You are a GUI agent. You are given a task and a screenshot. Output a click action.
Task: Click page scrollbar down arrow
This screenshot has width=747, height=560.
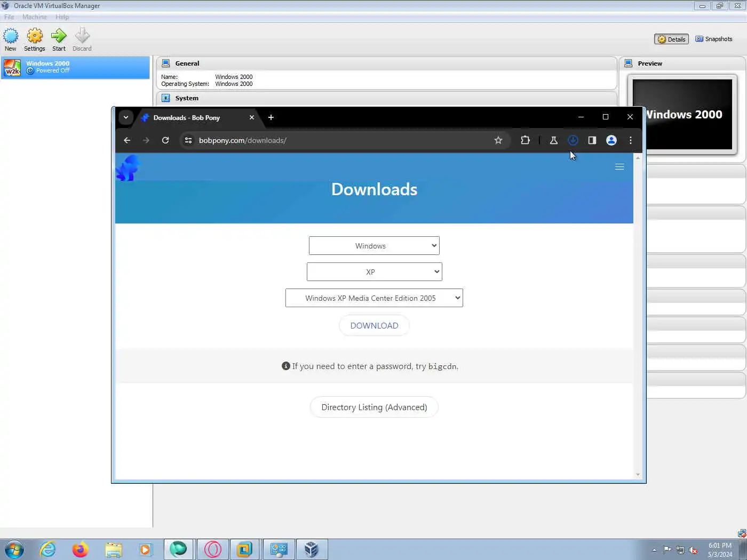[638, 474]
